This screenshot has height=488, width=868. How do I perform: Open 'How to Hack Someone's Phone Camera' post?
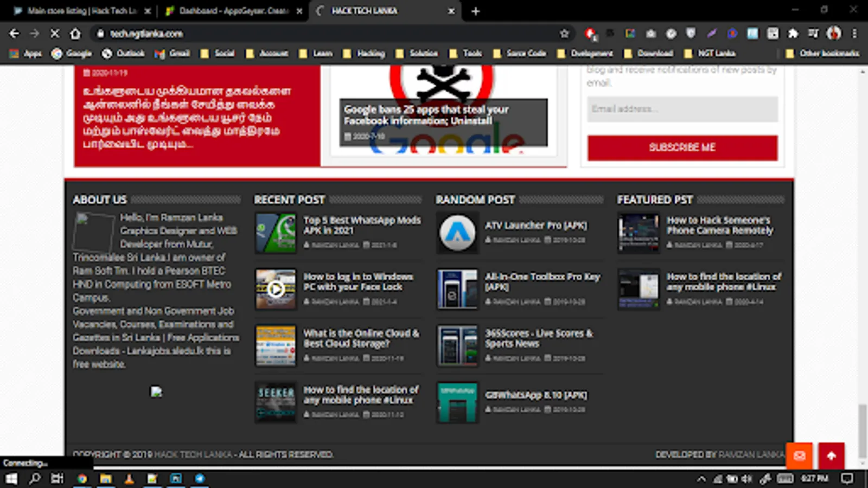click(720, 225)
